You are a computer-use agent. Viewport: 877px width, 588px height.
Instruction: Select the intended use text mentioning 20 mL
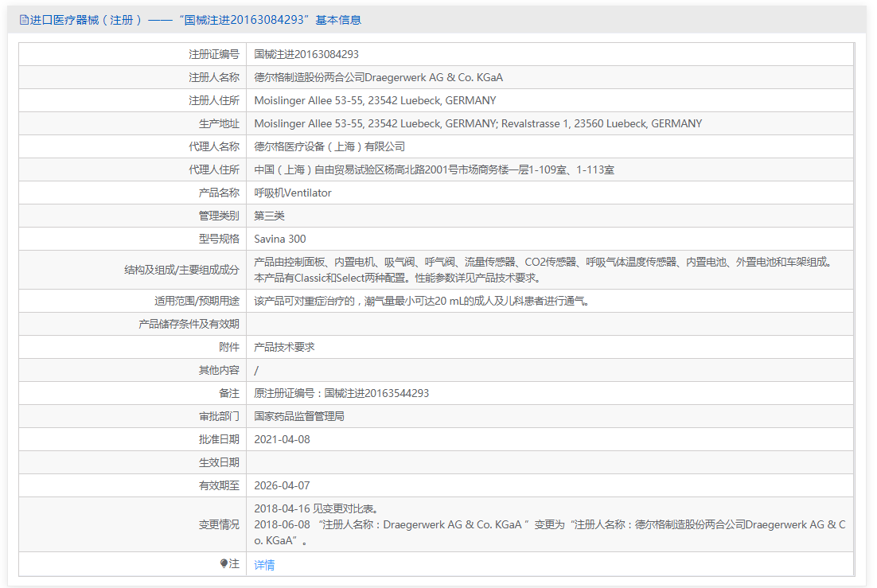coord(422,301)
